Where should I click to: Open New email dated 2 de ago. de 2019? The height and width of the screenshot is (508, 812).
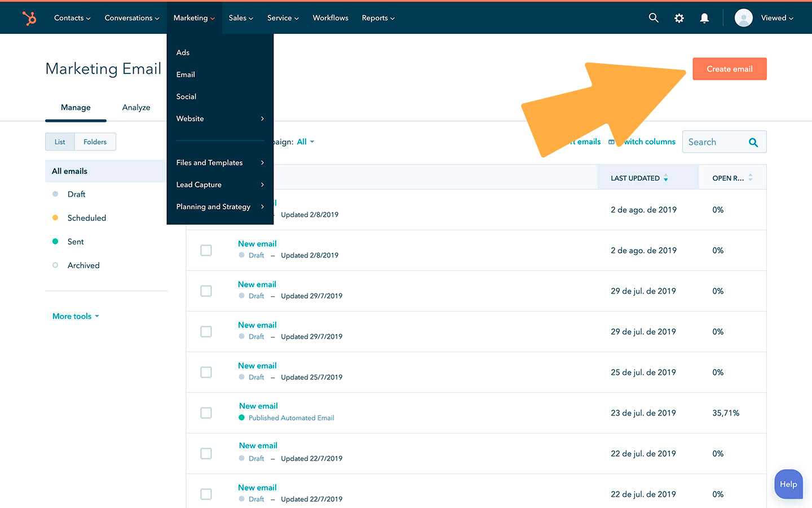tap(257, 244)
